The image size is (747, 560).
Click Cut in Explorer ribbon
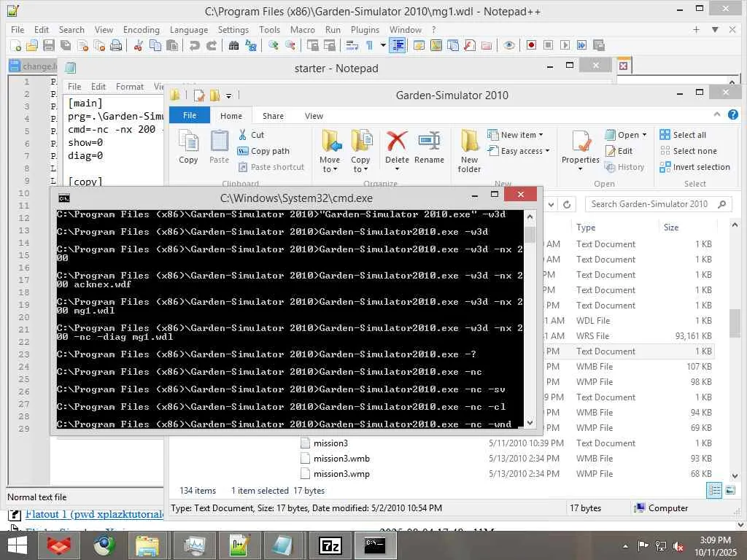point(252,135)
